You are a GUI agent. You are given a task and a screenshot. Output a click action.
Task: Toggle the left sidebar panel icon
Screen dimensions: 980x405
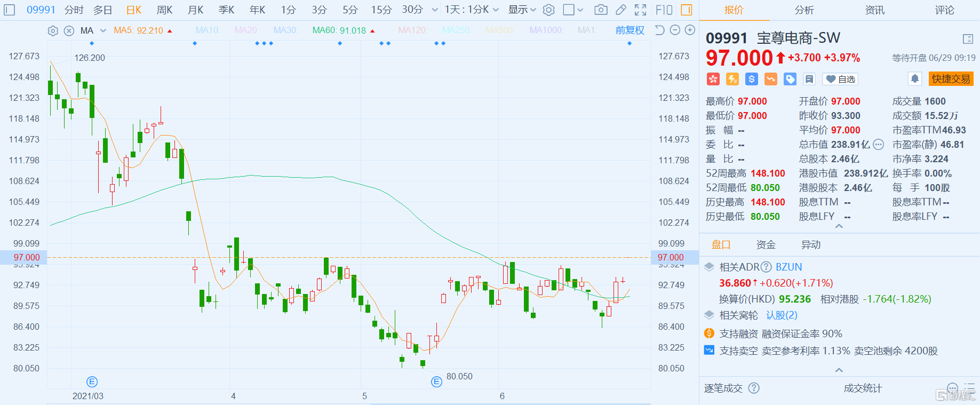(10, 10)
